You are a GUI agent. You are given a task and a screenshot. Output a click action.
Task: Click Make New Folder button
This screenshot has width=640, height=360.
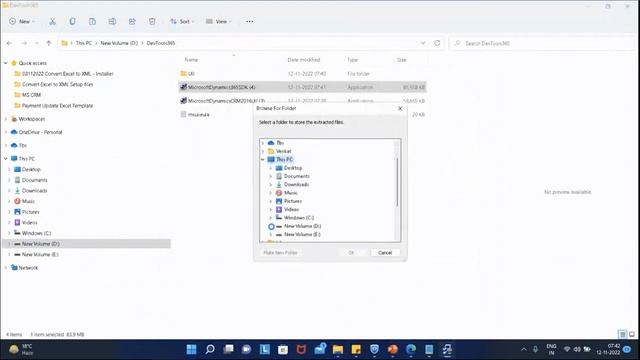tap(280, 253)
